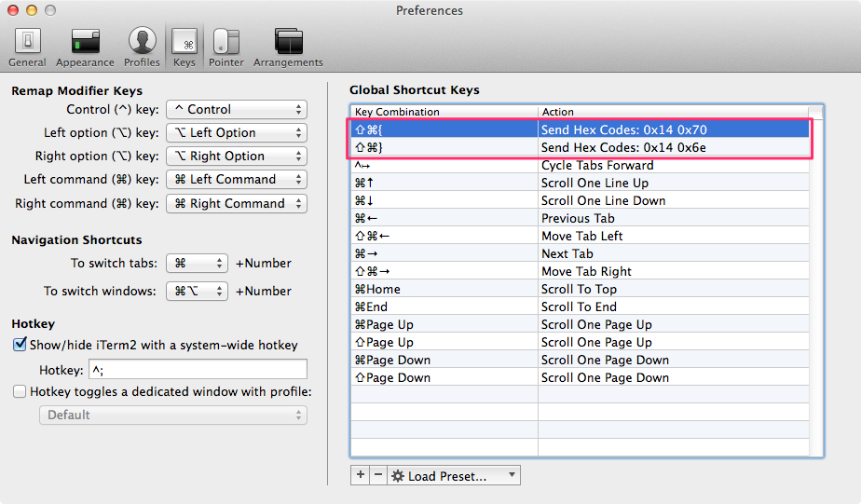This screenshot has height=504, width=861.
Task: Click the Action column header
Action: pyautogui.click(x=674, y=112)
